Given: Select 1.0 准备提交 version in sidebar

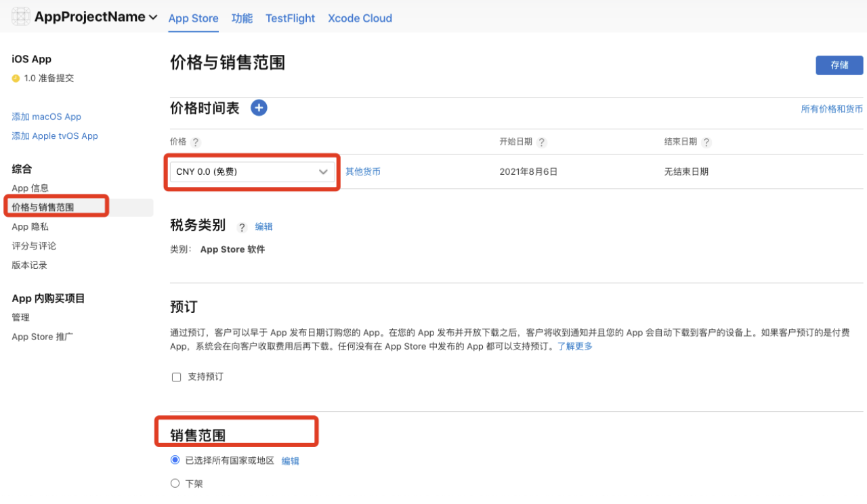Looking at the screenshot, I should coord(49,78).
